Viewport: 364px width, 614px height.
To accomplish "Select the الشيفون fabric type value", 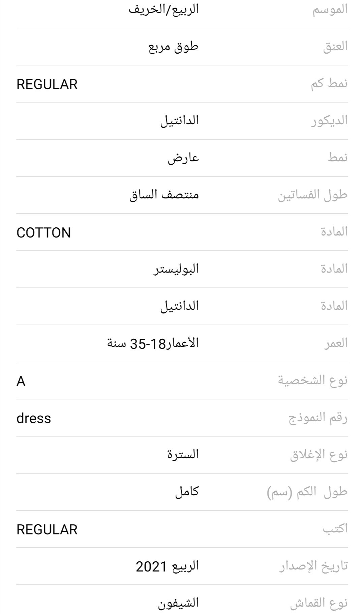I will click(178, 603).
